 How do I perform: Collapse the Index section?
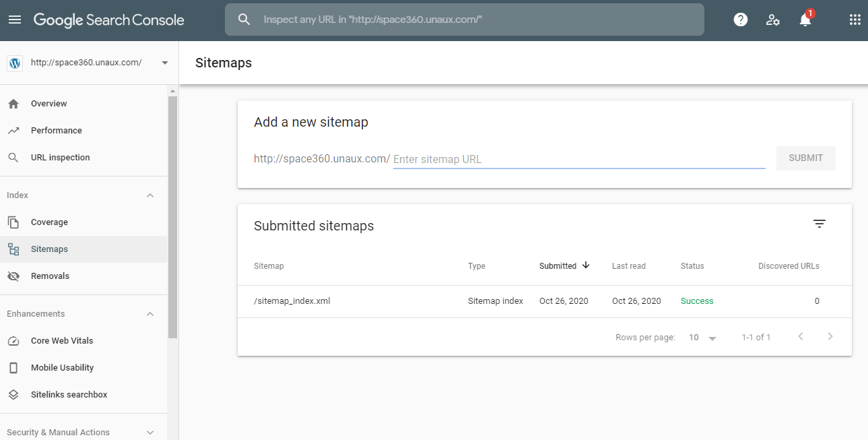point(149,195)
